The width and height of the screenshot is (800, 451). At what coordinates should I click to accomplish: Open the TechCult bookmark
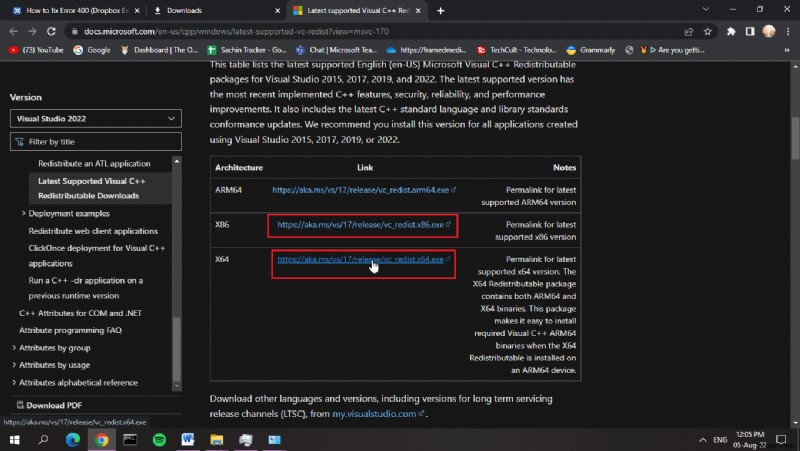(517, 50)
